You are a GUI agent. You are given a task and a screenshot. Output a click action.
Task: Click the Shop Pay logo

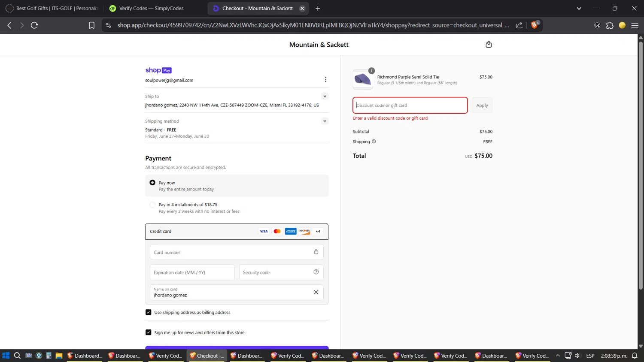pos(158,70)
